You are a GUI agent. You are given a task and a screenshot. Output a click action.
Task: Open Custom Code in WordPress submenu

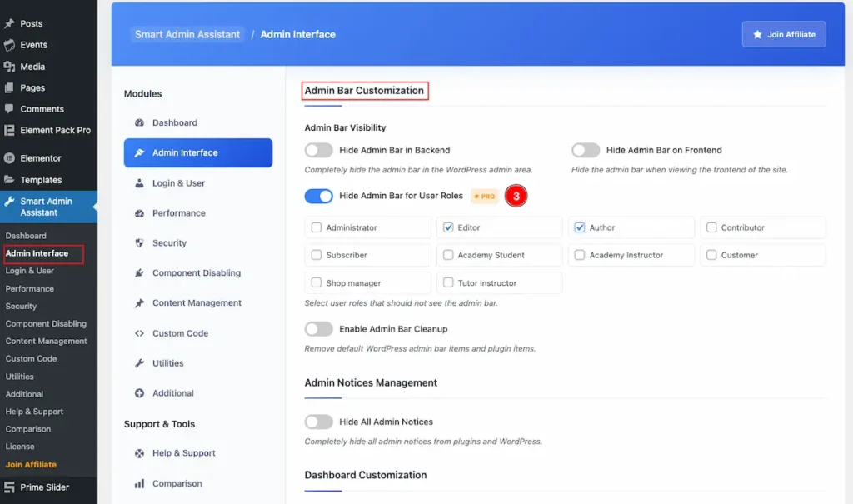pyautogui.click(x=31, y=358)
